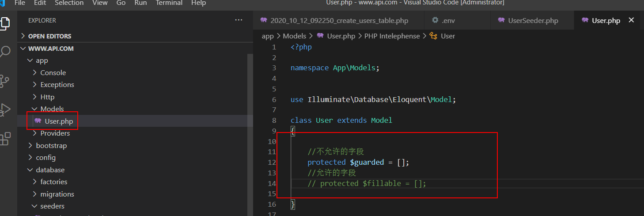The width and height of the screenshot is (644, 216).
Task: Close the User.php editor tab
Action: click(631, 20)
